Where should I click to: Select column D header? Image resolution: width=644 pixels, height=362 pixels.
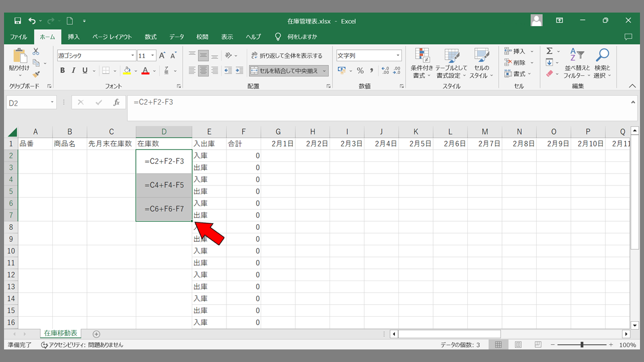pos(164,132)
